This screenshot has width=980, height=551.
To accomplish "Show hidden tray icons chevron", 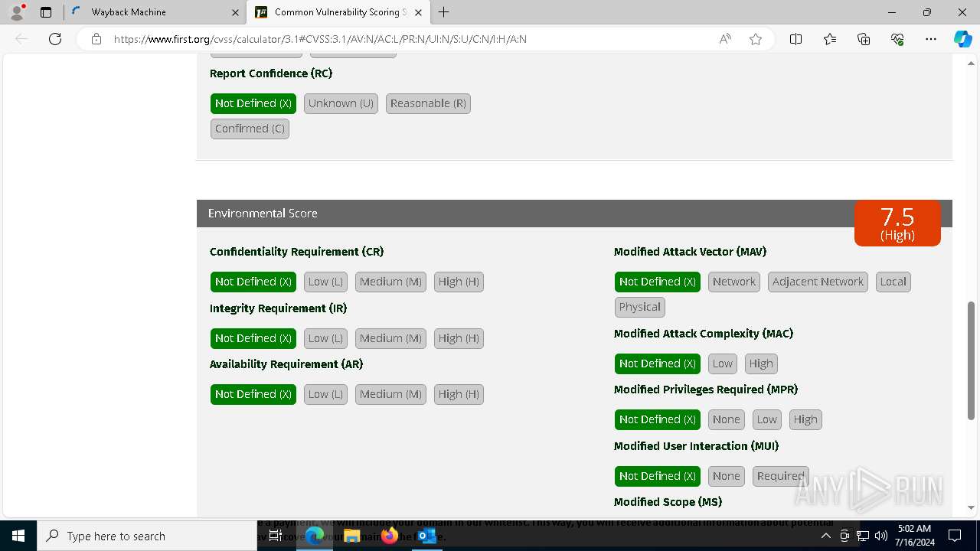I will (x=825, y=536).
